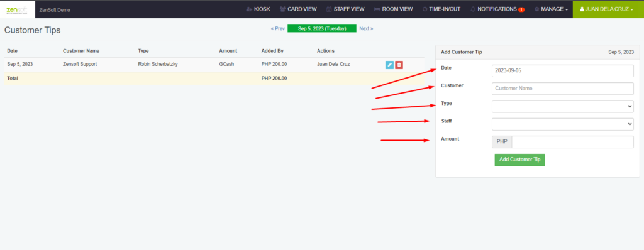644x250 pixels.
Task: Click the Amount column header
Action: click(228, 51)
